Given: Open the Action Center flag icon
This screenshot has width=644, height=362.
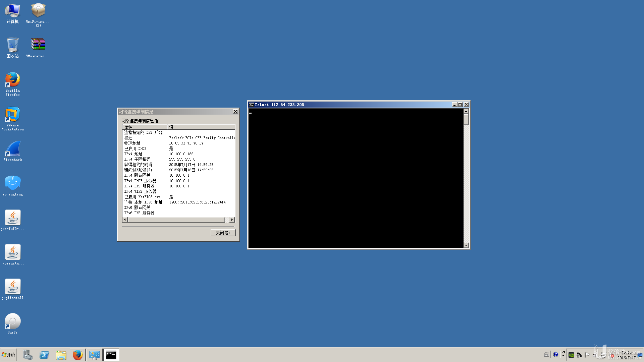Looking at the screenshot, I should 587,355.
